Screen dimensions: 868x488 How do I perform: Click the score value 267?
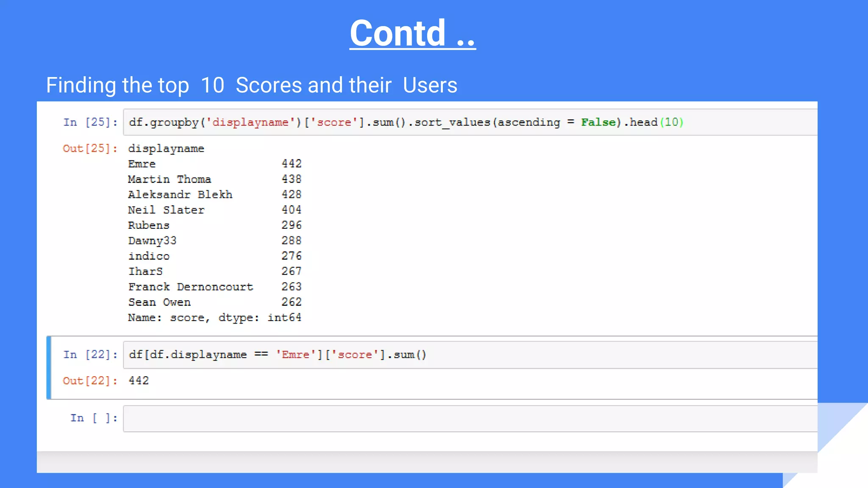[292, 271]
